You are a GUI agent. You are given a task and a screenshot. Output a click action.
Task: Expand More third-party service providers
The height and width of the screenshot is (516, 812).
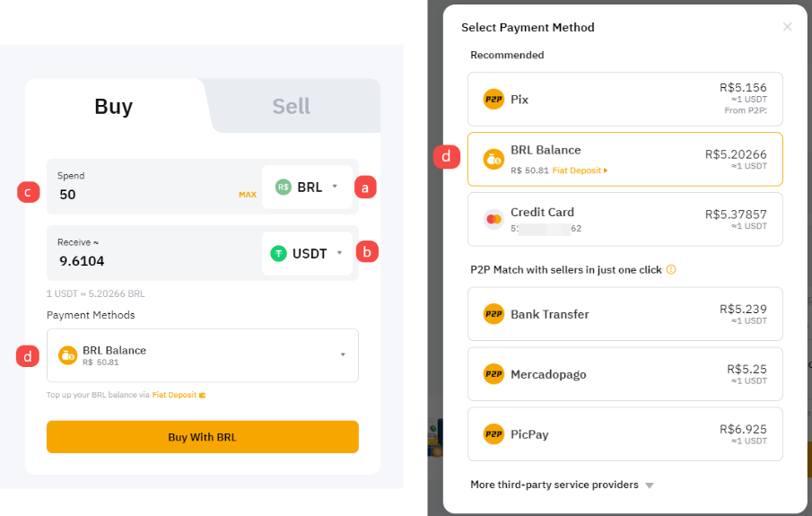point(562,485)
